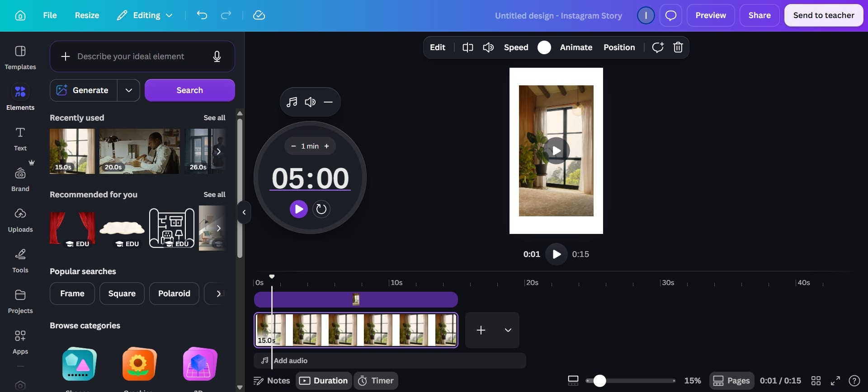
Task: Show more Recommended items arrow
Action: click(x=218, y=228)
